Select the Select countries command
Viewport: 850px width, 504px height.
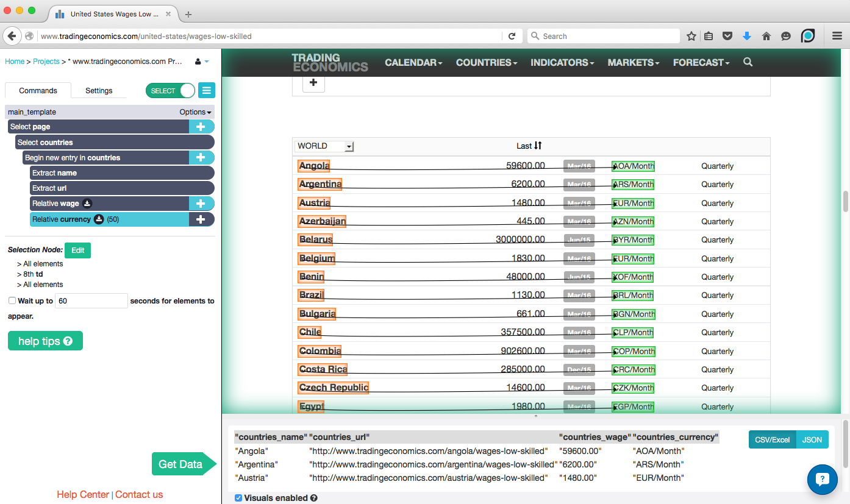point(115,142)
